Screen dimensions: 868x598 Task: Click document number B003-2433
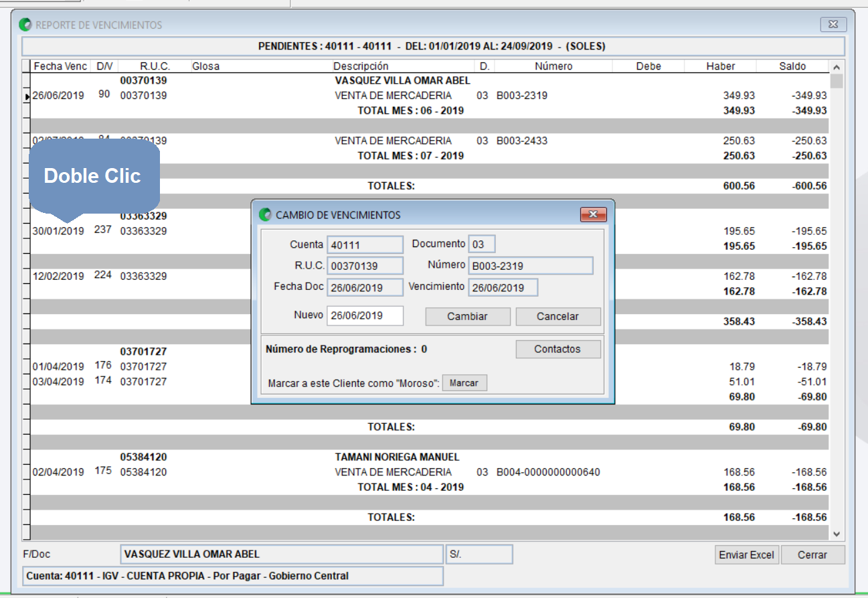pyautogui.click(x=522, y=141)
